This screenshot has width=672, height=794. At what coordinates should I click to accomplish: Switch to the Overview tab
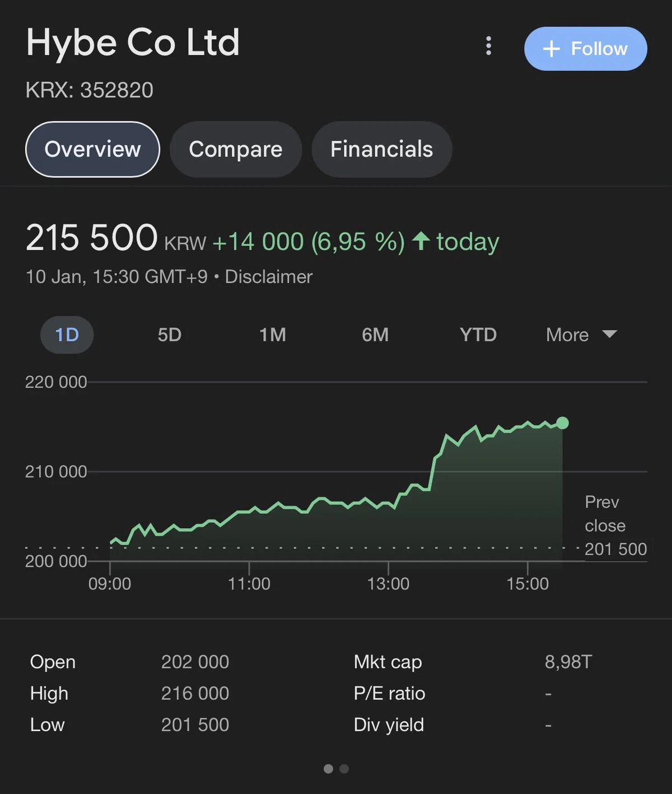pyautogui.click(x=93, y=149)
